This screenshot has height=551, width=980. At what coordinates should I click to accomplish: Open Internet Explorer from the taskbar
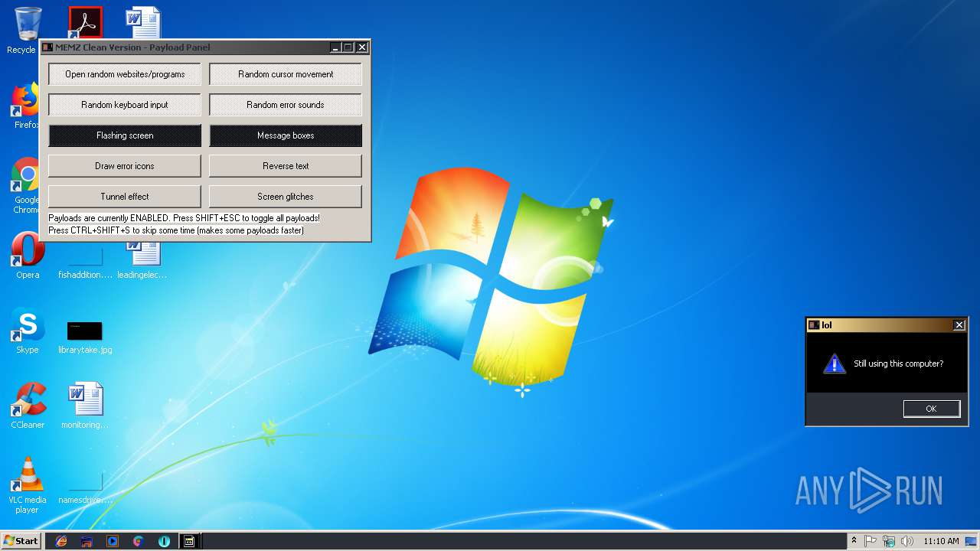tap(61, 541)
